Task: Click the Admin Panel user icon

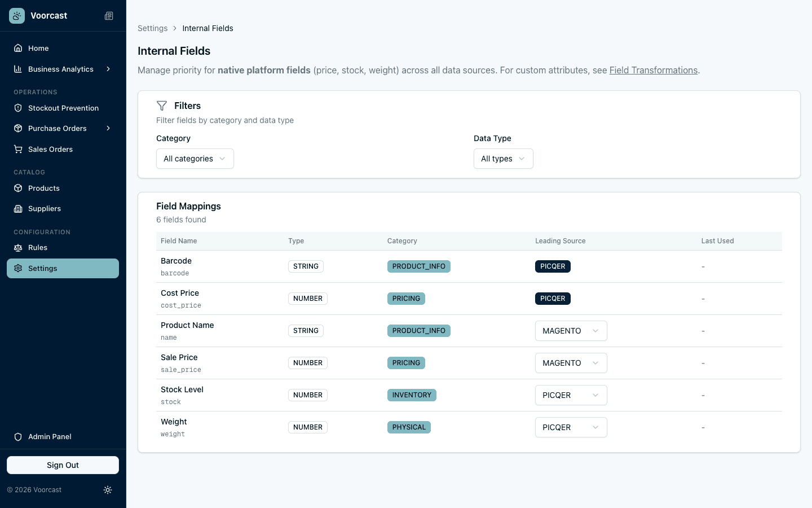Action: click(17, 436)
